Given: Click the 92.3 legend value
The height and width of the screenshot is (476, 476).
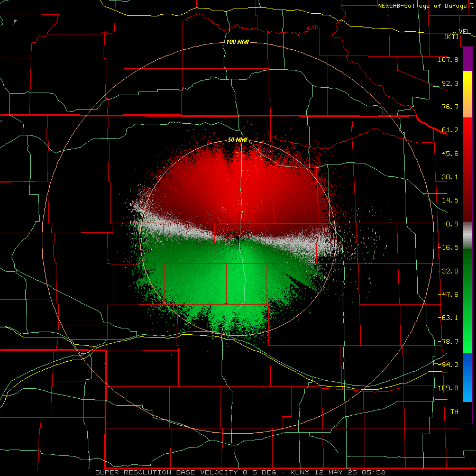Looking at the screenshot, I should (x=450, y=83).
